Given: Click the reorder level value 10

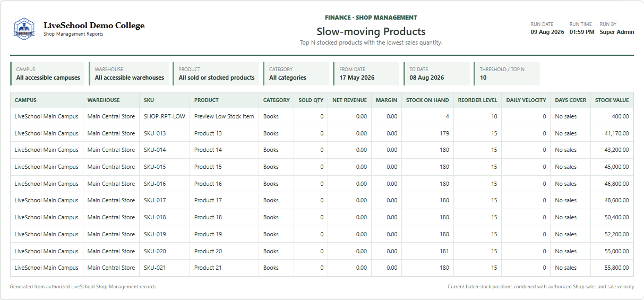Looking at the screenshot, I should coord(494,116).
